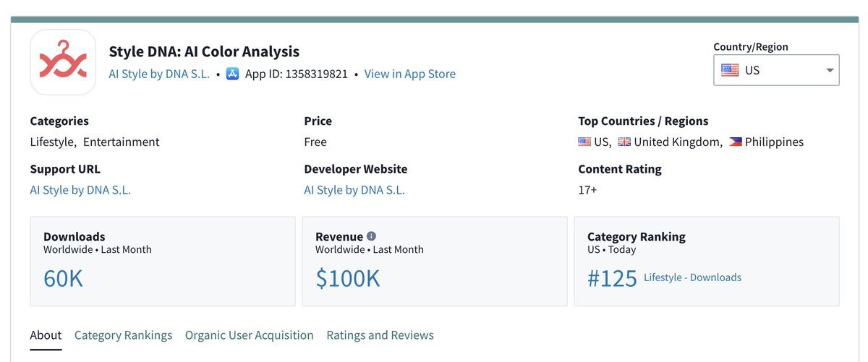Viewport: 868px width, 362px height.
Task: Click the US flag in Country/Region selector
Action: (x=730, y=71)
